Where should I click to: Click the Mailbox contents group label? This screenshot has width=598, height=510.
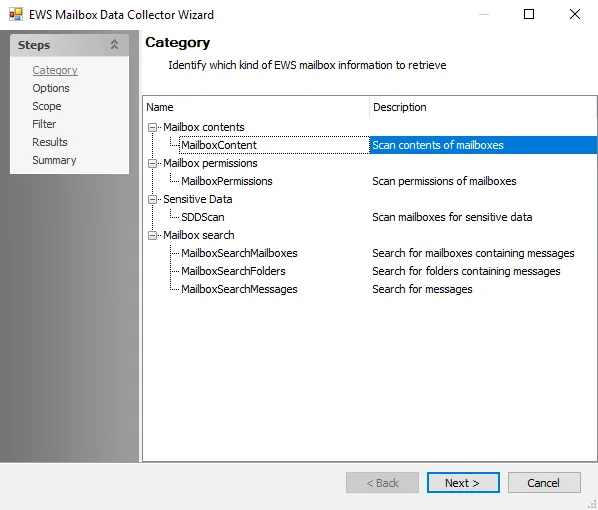pos(204,127)
